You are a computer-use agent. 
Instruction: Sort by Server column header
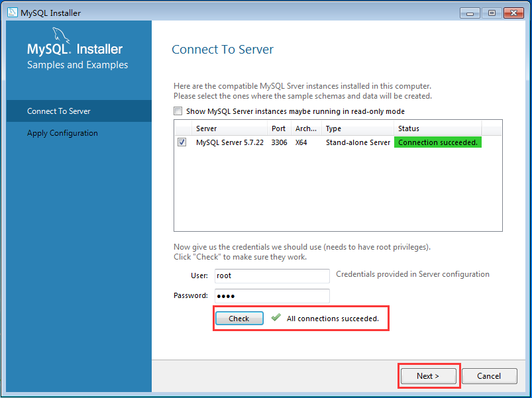pyautogui.click(x=230, y=128)
